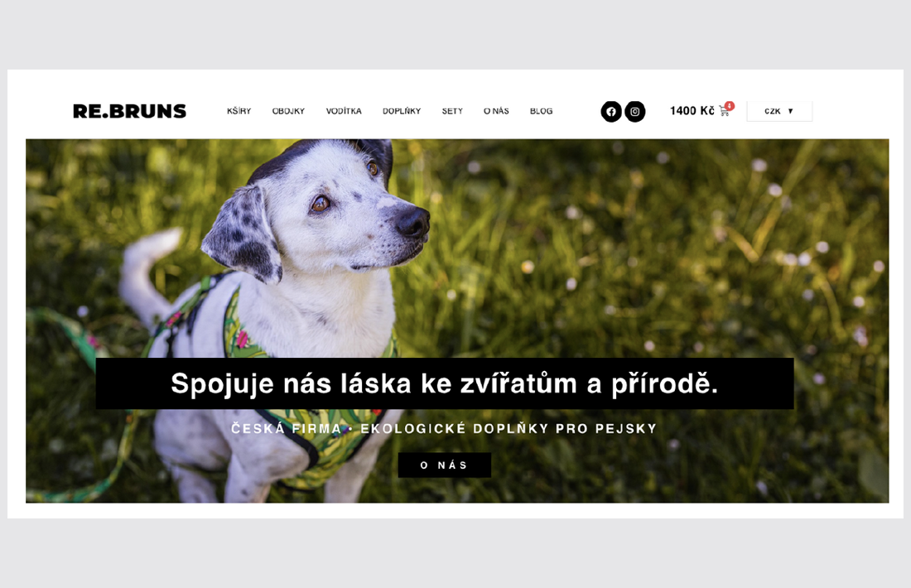Click the EKOLOGICKÉ DOPLŇKY PRO PEJSKY subtitle
Viewport: 911px width, 588px height.
(x=509, y=429)
